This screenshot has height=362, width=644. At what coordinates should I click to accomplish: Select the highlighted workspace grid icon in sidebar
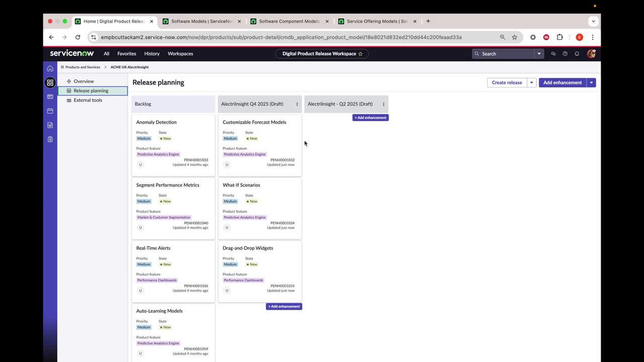point(50,82)
